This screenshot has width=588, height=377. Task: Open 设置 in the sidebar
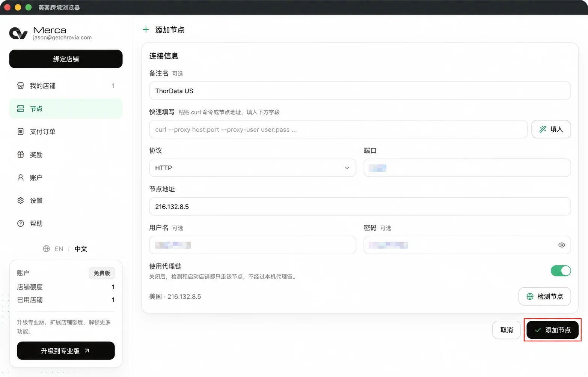(66, 201)
